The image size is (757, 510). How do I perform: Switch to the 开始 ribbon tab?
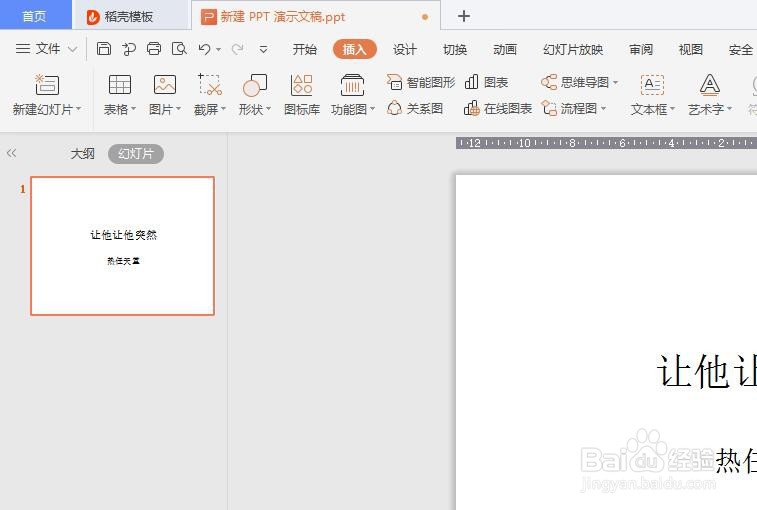[305, 49]
